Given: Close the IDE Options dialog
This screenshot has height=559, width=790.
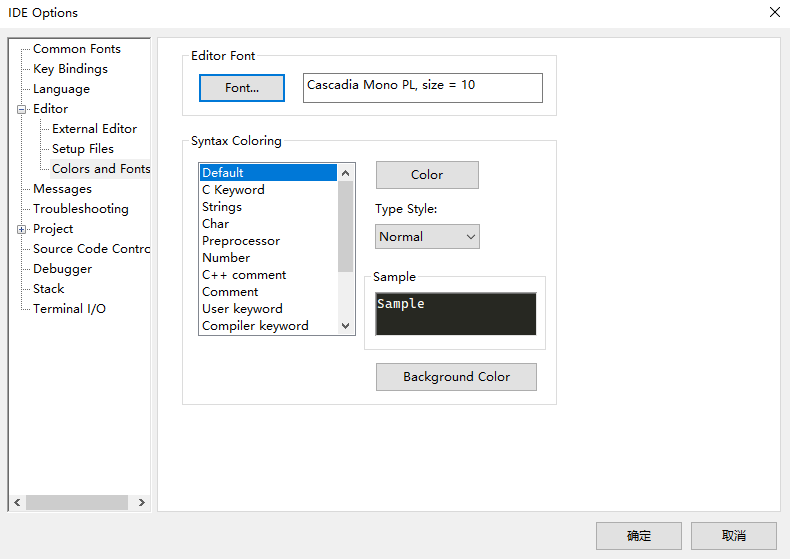Looking at the screenshot, I should [775, 12].
